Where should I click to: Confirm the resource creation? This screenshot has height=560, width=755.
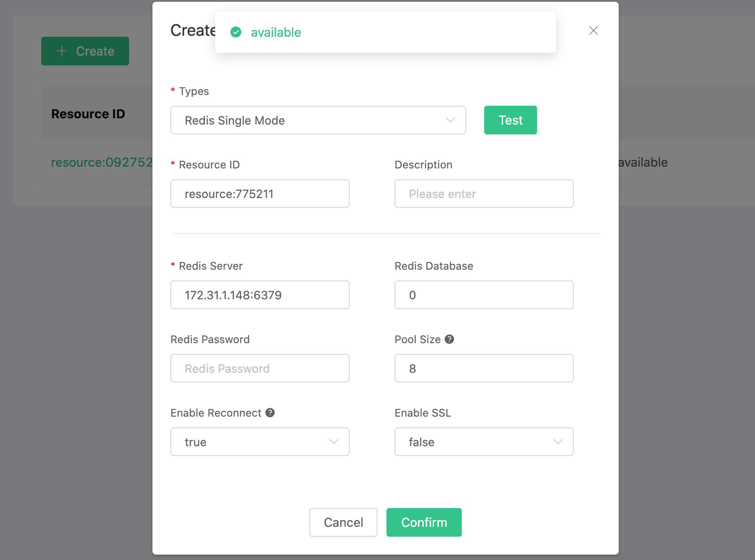424,522
